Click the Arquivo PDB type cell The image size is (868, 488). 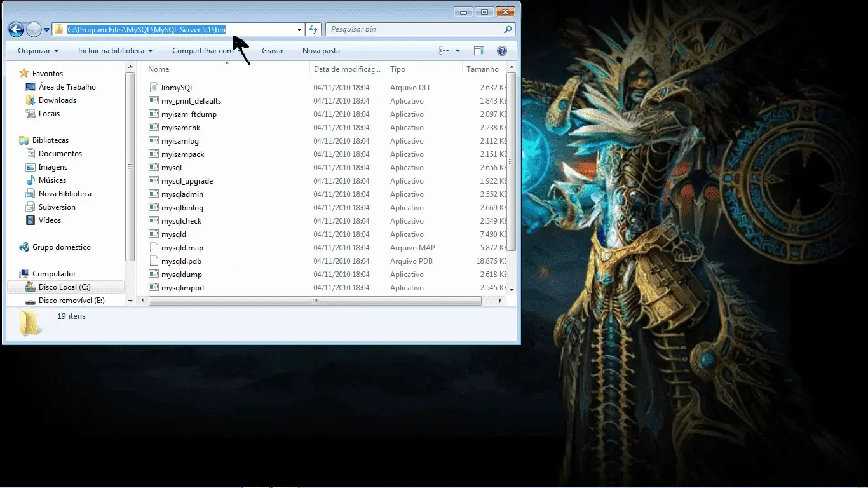(x=411, y=261)
